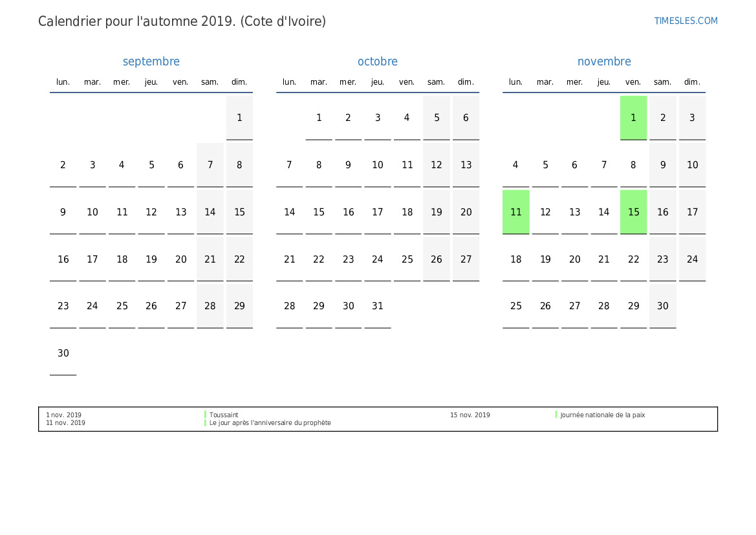
Task: Select September 18
Action: (x=122, y=259)
